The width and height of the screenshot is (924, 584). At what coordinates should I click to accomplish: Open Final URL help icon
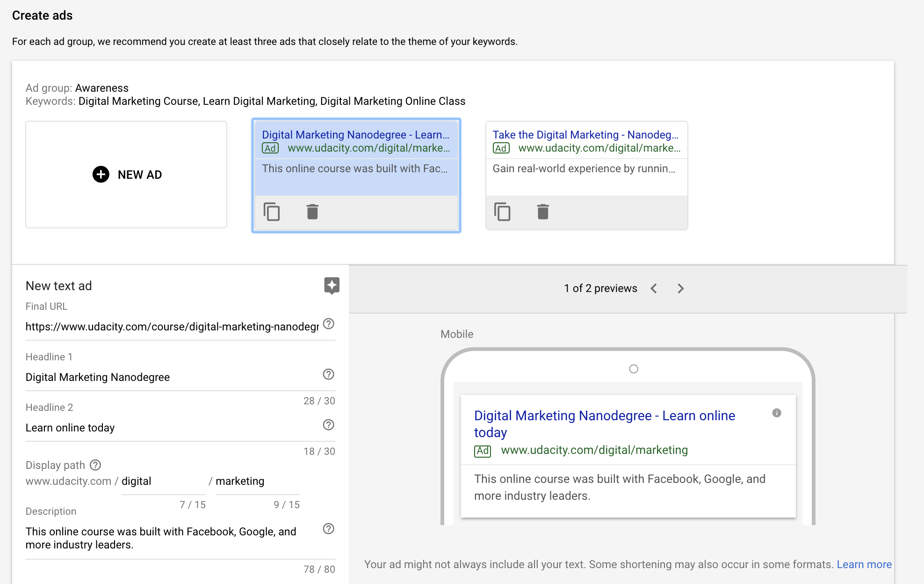coord(329,324)
